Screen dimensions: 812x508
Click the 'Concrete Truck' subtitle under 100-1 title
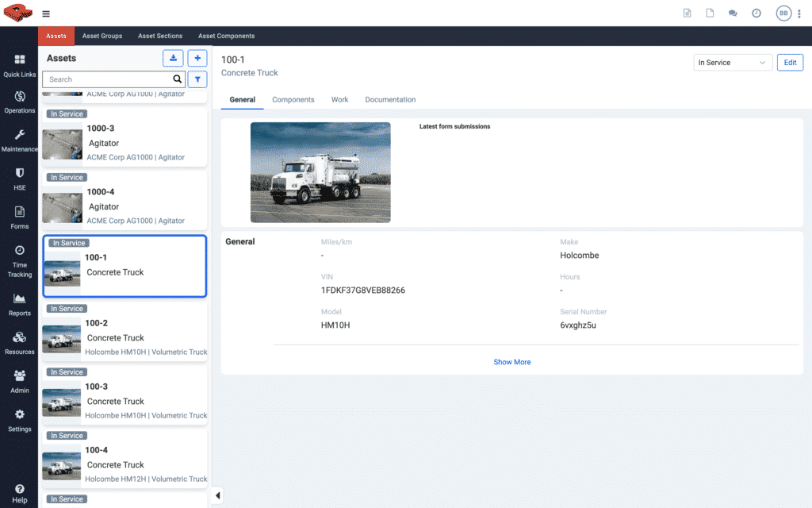(x=250, y=72)
